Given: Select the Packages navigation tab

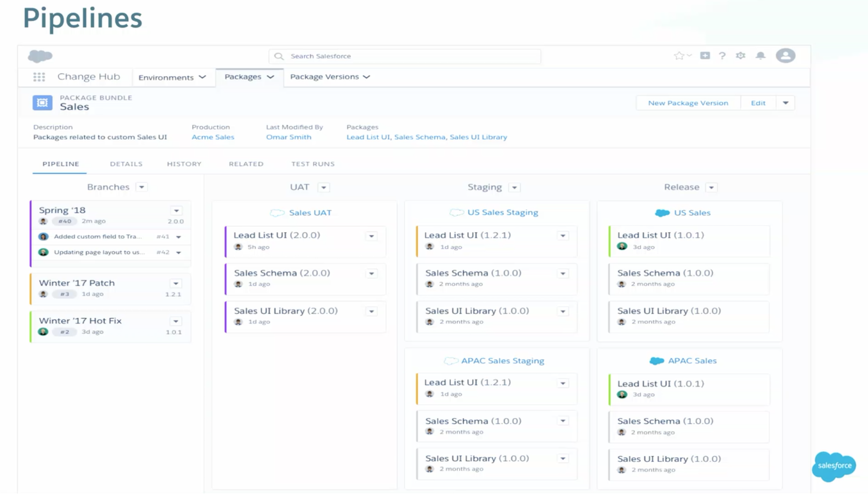Looking at the screenshot, I should pos(249,77).
